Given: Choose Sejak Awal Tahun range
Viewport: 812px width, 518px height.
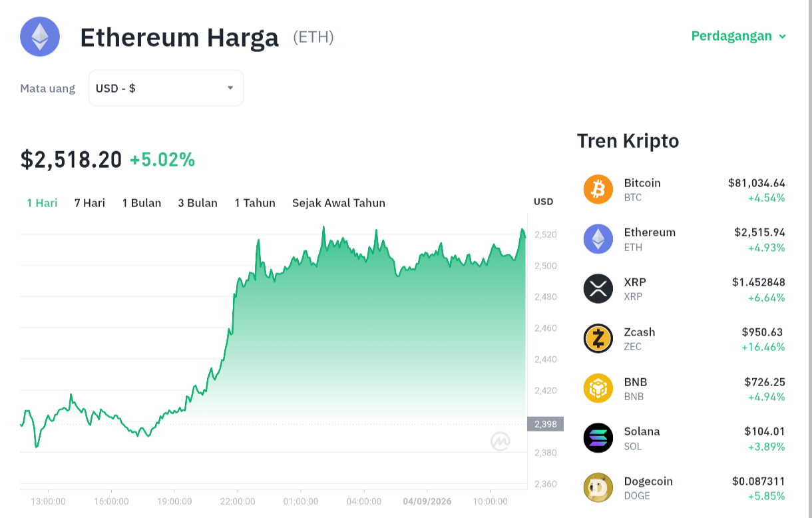Looking at the screenshot, I should pos(339,203).
